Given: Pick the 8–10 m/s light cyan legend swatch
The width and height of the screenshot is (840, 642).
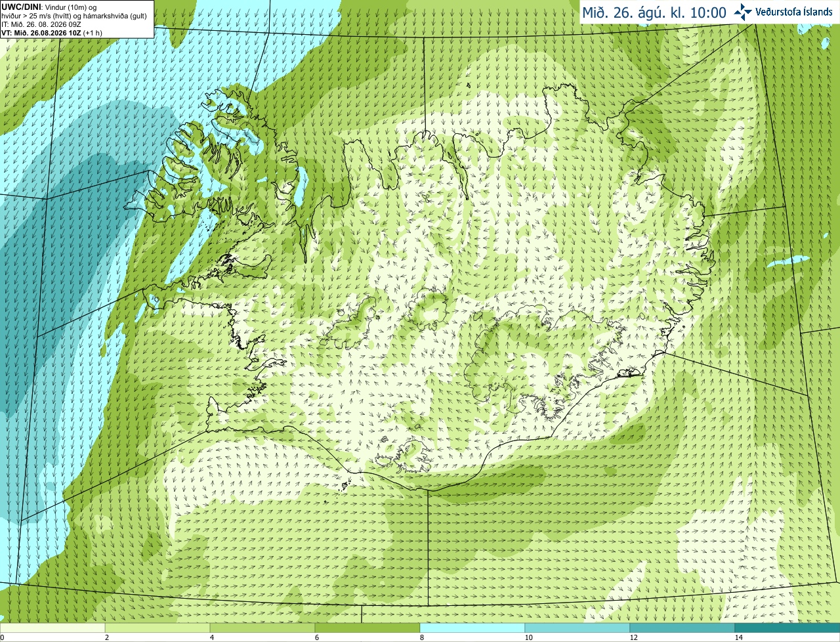Looking at the screenshot, I should 472,628.
